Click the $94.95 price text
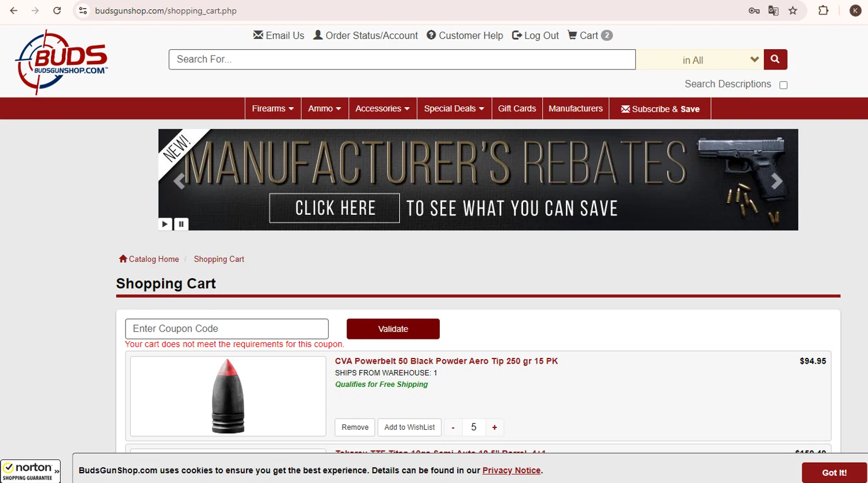 click(x=812, y=361)
